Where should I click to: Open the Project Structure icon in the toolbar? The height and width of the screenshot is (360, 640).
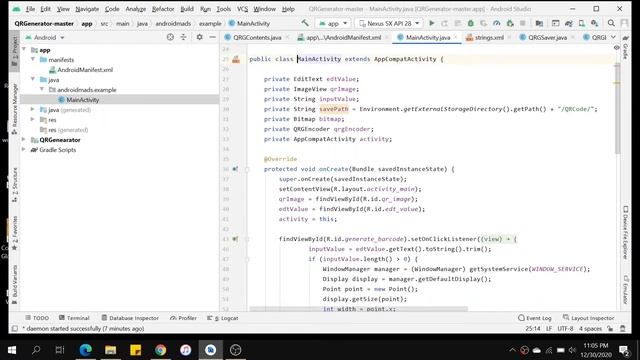pos(539,23)
